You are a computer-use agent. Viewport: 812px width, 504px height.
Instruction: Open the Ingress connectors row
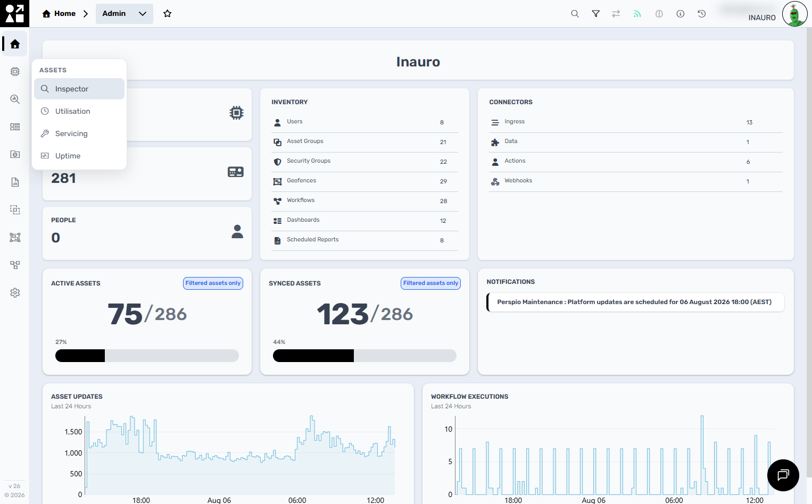pyautogui.click(x=636, y=122)
